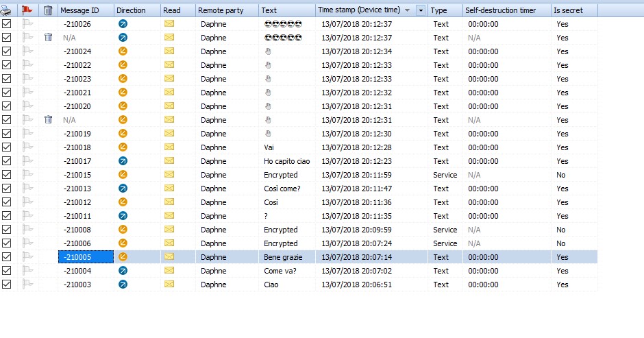This screenshot has width=644, height=338.
Task: Flag message -210005 with its flag icon
Action: [x=27, y=256]
